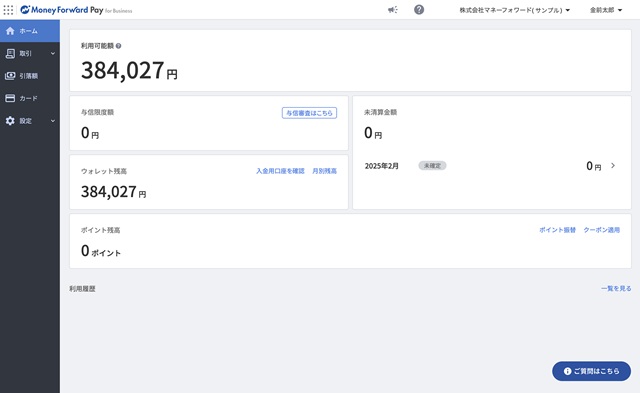Click the home icon in sidebar
Viewport: 640px width, 393px height.
click(10, 31)
